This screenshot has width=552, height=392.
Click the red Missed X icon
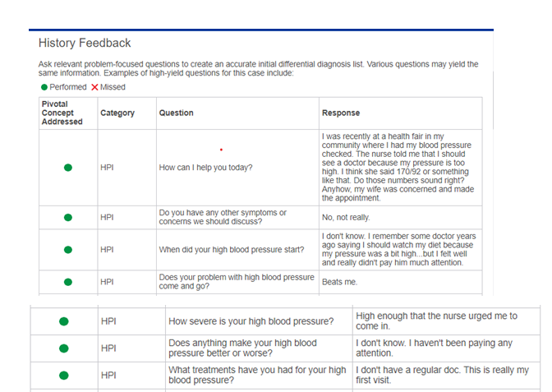94,87
